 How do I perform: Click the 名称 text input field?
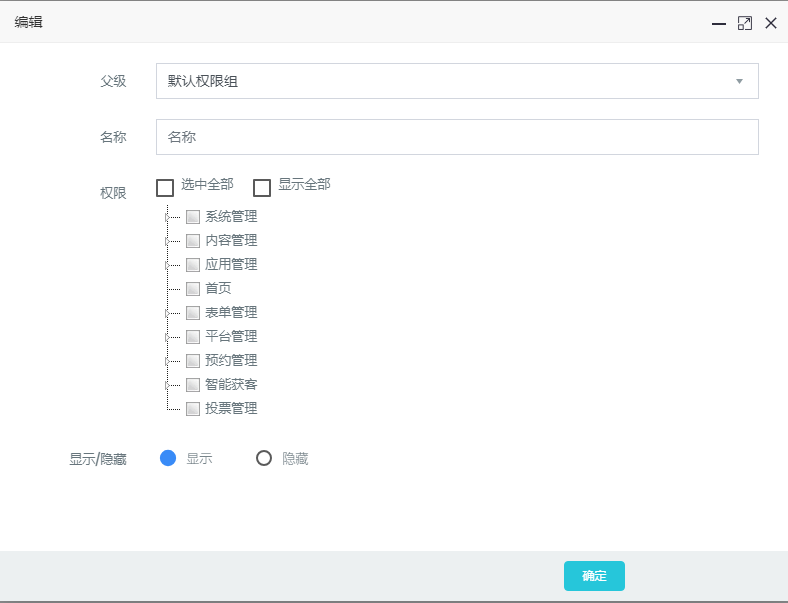click(457, 137)
